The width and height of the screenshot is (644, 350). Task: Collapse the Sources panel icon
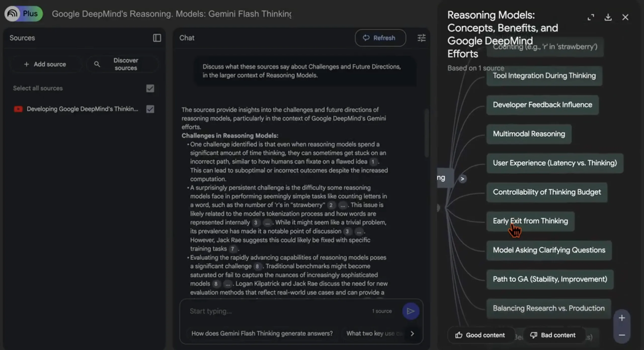click(x=157, y=38)
